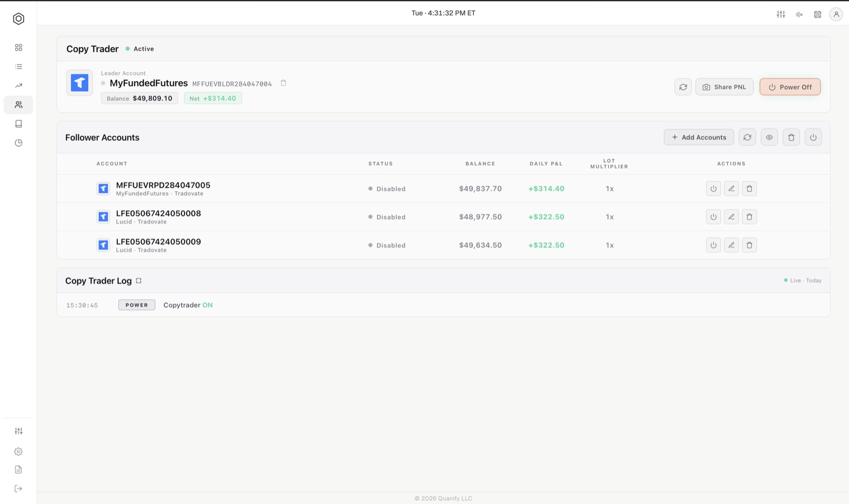This screenshot has width=849, height=504.
Task: Click the $49,634.50 balance cell
Action: [481, 245]
